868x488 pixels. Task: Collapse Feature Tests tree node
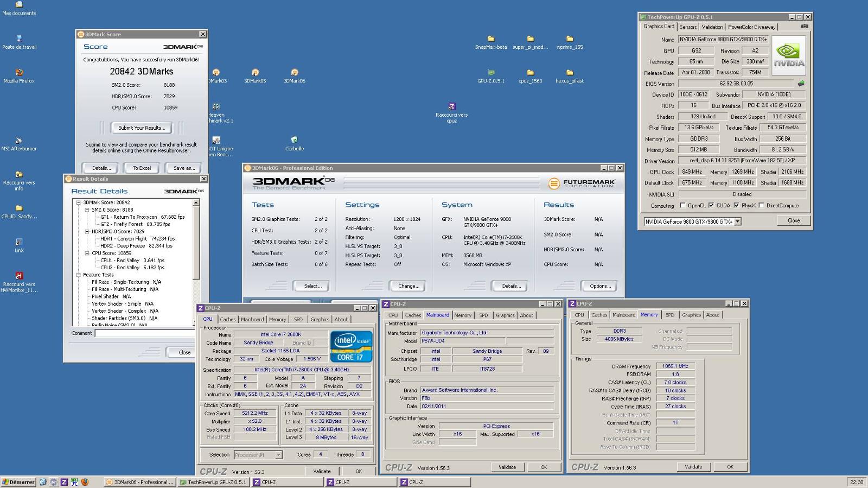click(x=78, y=275)
